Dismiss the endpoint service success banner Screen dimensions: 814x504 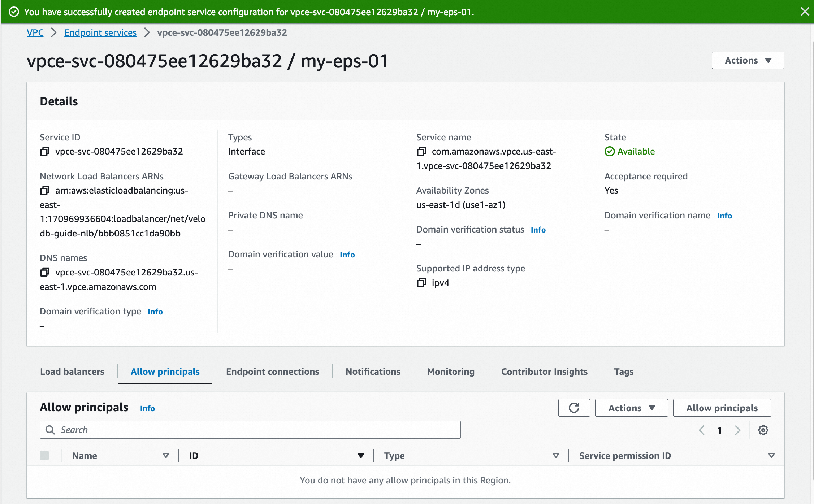tap(805, 11)
